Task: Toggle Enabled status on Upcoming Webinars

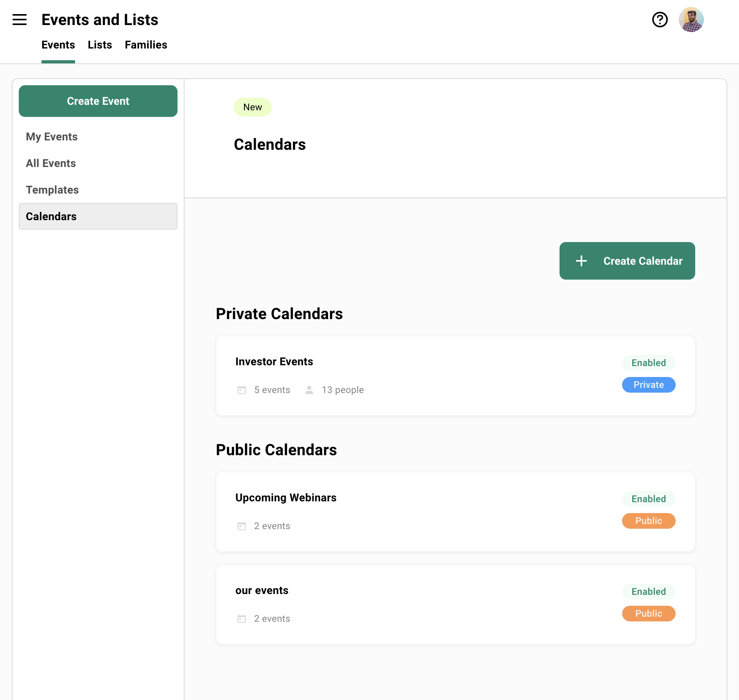Action: 648,499
